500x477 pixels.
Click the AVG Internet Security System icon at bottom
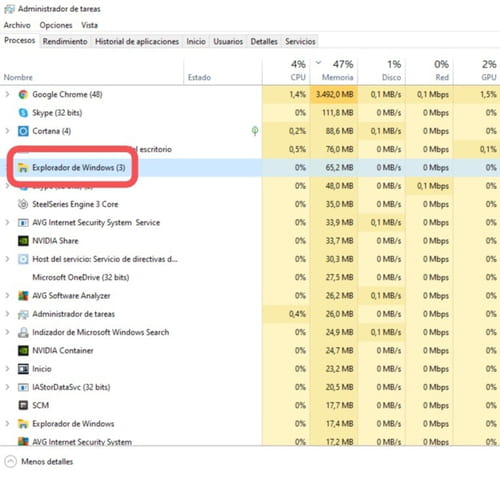pyautogui.click(x=23, y=441)
